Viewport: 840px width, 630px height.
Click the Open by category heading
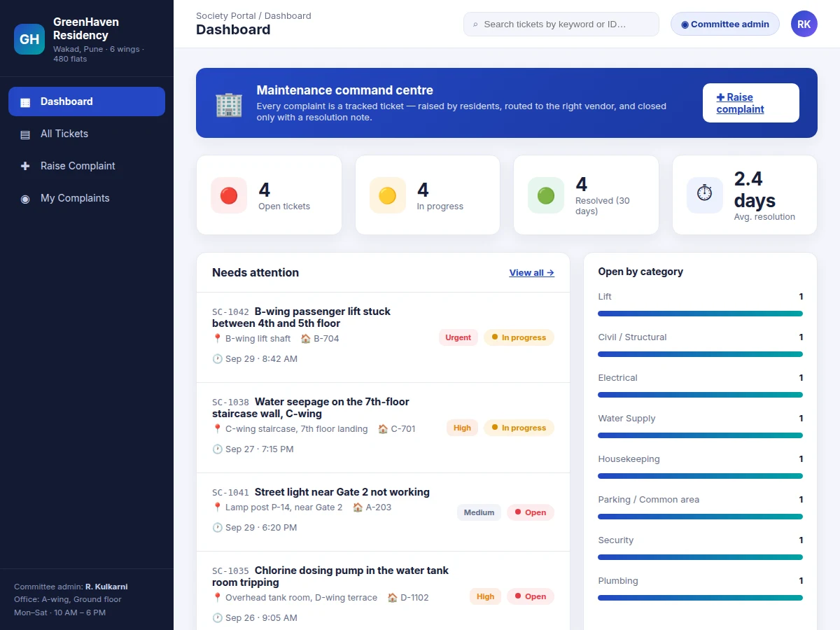[x=640, y=272]
